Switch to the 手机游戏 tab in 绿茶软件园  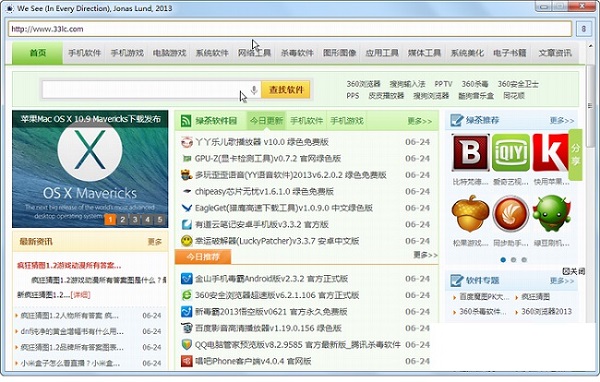(x=347, y=121)
